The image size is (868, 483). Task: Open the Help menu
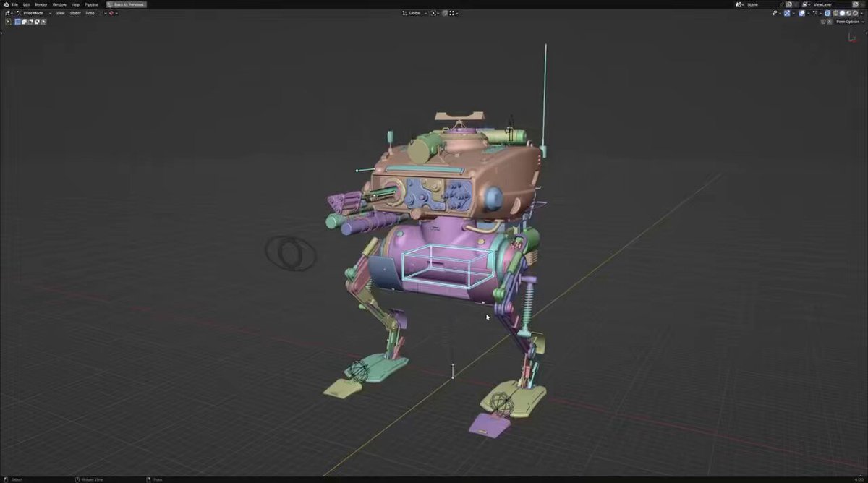pyautogui.click(x=75, y=4)
